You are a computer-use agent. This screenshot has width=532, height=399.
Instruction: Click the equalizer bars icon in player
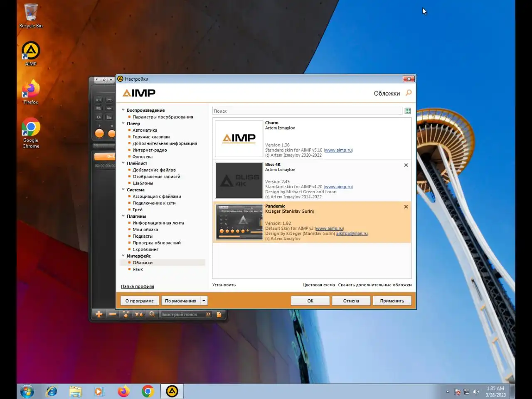109,118
